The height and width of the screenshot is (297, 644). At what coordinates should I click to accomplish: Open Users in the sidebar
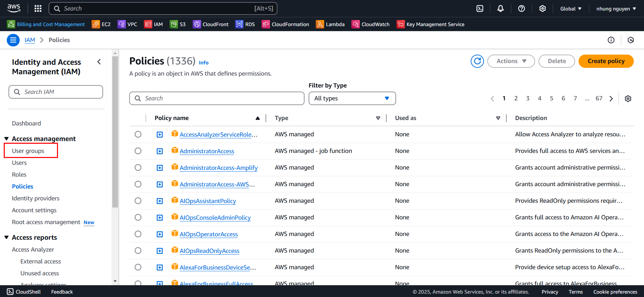tap(19, 163)
